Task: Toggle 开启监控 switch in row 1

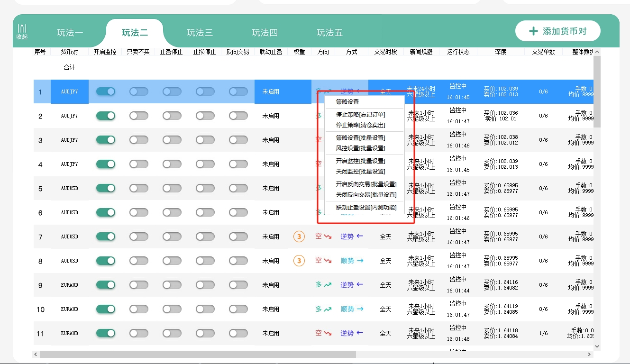Action: (106, 91)
